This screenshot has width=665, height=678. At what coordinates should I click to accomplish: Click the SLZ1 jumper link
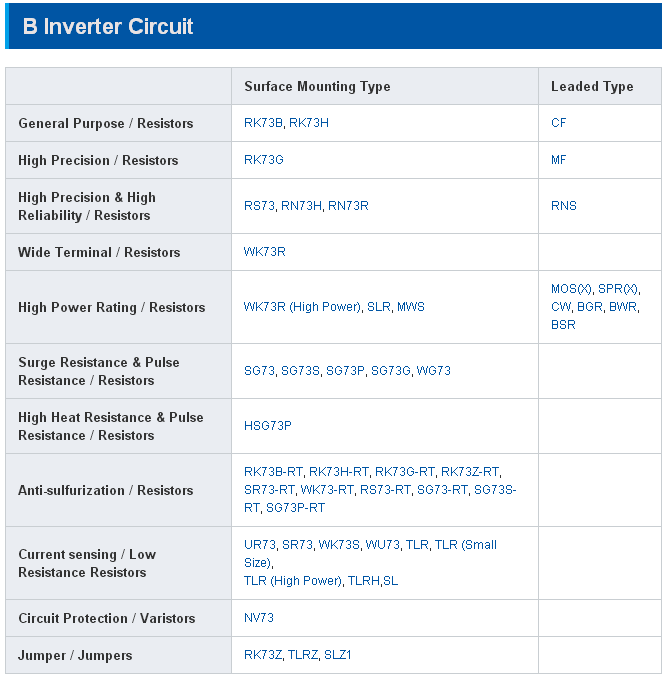tap(338, 655)
